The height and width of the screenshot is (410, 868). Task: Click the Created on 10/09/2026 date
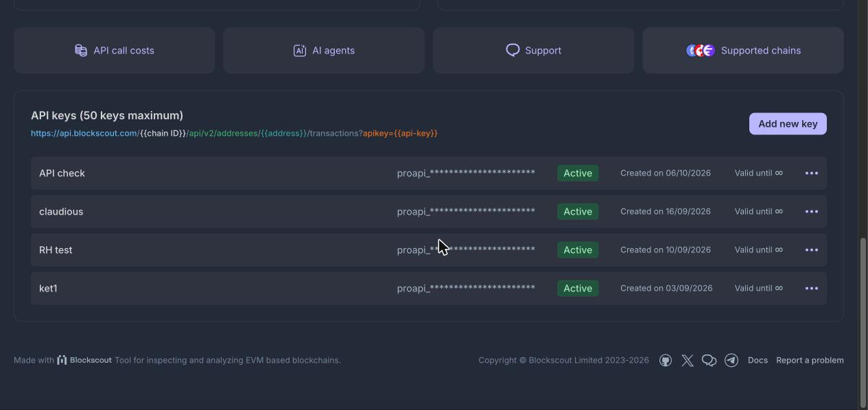(x=666, y=250)
